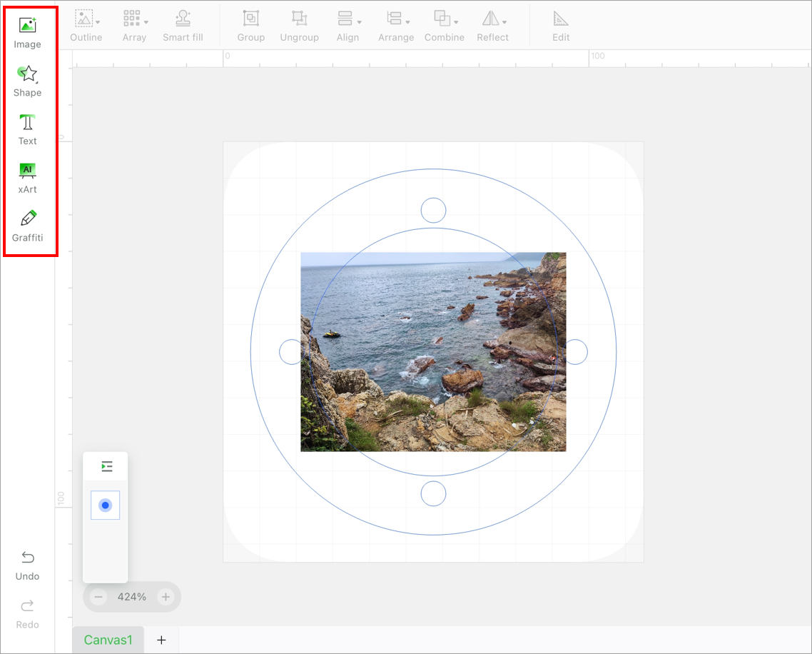The width and height of the screenshot is (812, 654).
Task: Add a new canvas tab
Action: [x=161, y=640]
